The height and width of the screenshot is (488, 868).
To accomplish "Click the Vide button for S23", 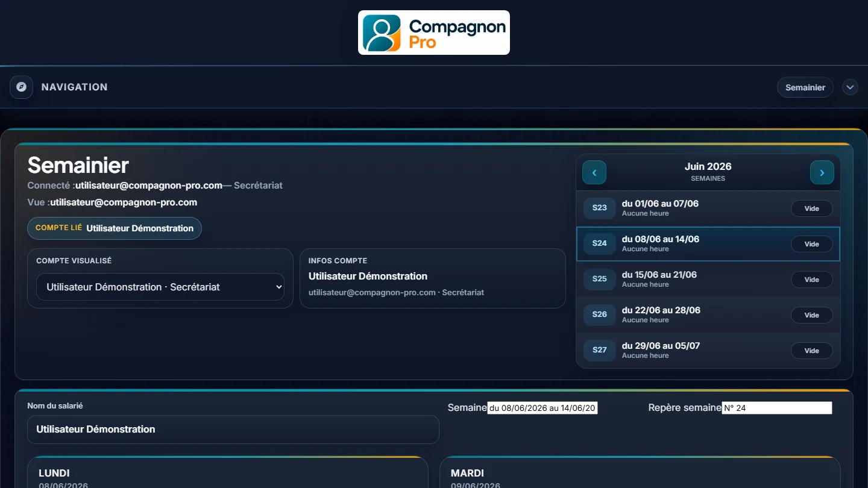I will click(812, 208).
